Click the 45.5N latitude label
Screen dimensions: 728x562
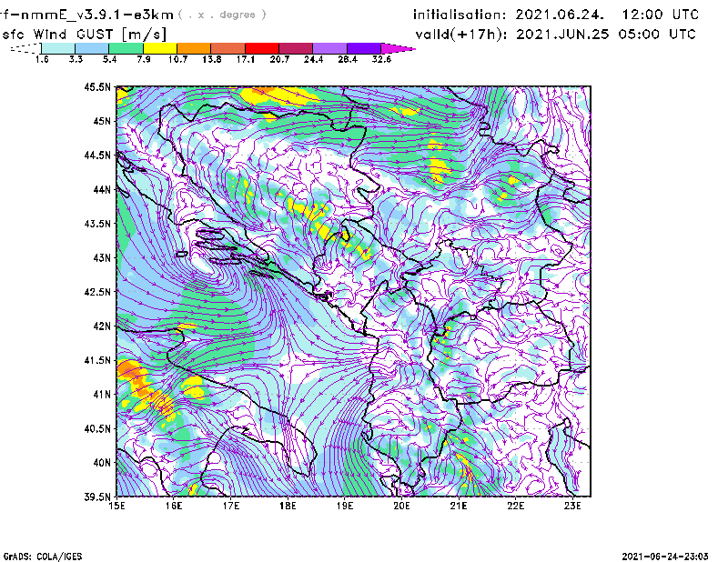(97, 86)
